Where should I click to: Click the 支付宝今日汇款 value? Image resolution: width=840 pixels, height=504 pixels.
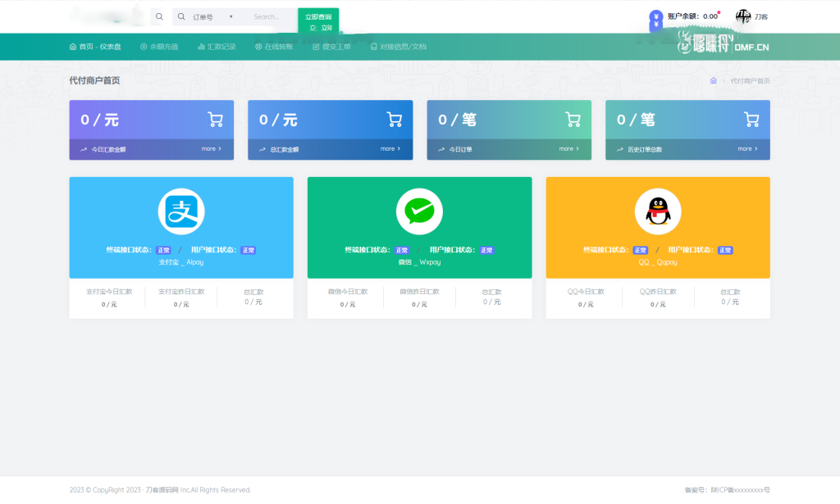point(109,304)
